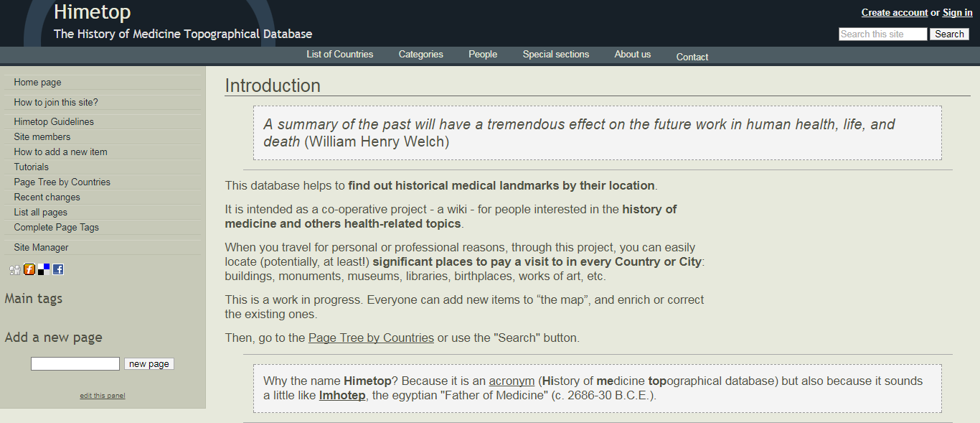This screenshot has width=980, height=423.
Task: Open Himetop Guidelines in the sidebar
Action: pyautogui.click(x=54, y=122)
